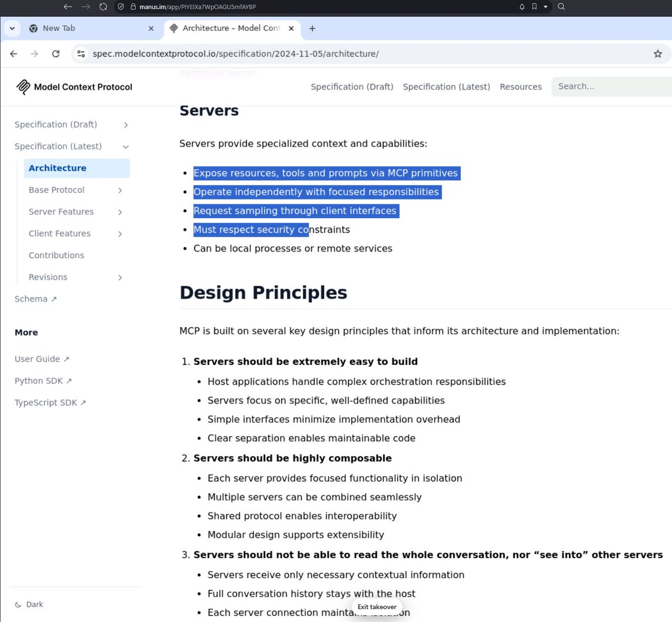
Task: Select Architecture in sidebar
Action: tap(77, 168)
